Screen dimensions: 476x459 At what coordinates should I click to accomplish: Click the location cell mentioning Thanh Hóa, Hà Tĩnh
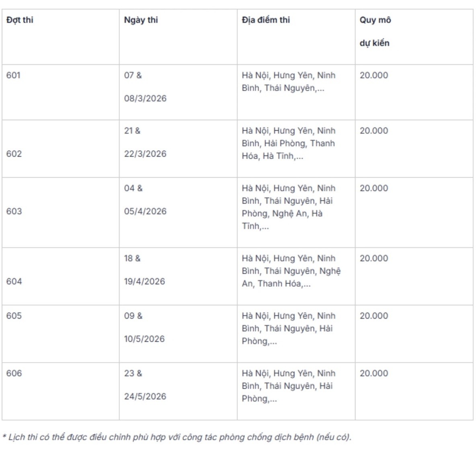click(x=289, y=143)
